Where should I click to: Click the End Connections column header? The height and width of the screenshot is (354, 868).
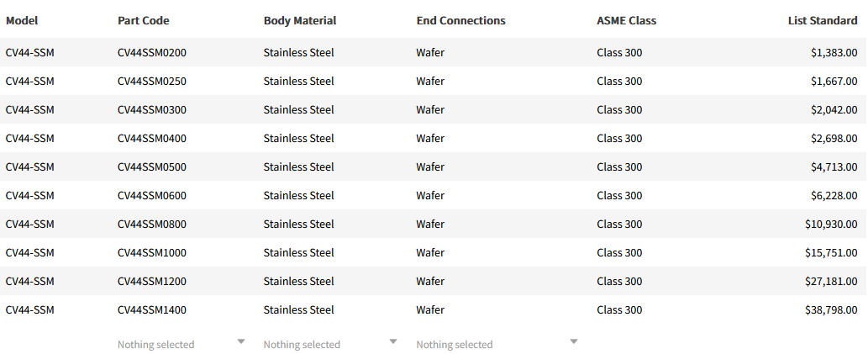tap(461, 20)
